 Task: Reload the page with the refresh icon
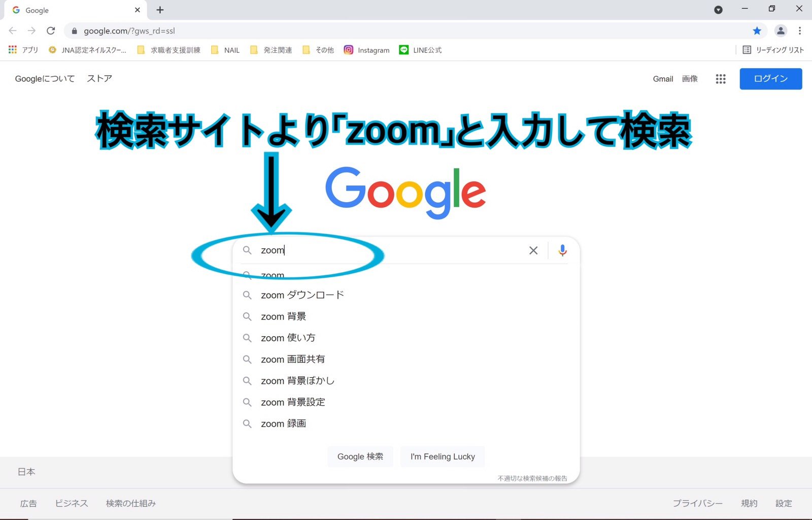51,31
